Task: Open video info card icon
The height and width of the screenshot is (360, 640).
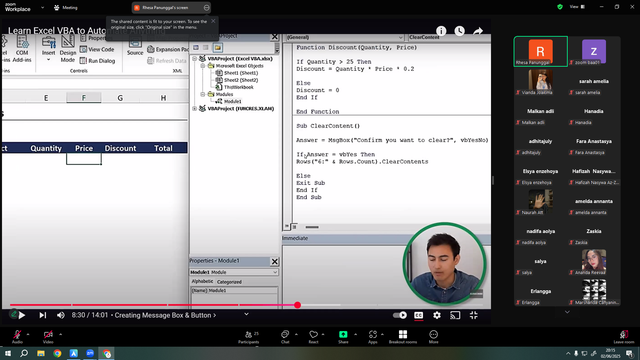Action: pyautogui.click(x=441, y=31)
